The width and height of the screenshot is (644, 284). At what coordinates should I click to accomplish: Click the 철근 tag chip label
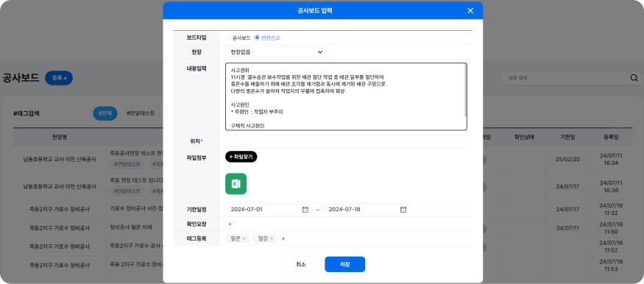pyautogui.click(x=236, y=238)
